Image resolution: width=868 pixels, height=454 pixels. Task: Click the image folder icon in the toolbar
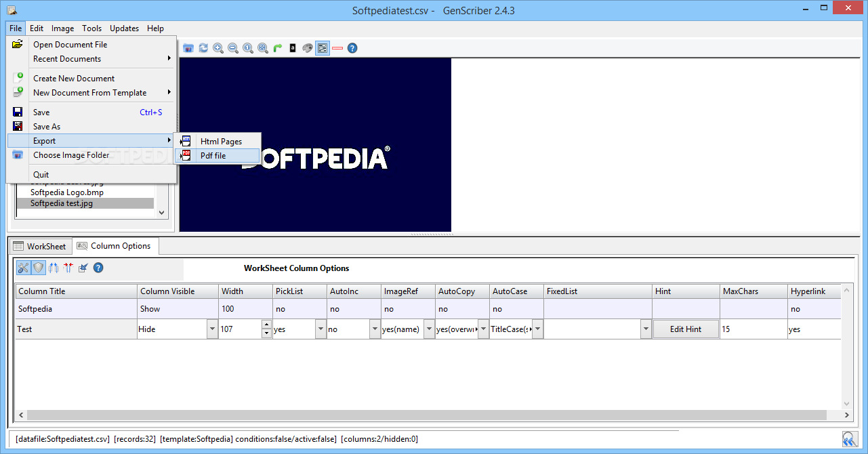tap(188, 48)
